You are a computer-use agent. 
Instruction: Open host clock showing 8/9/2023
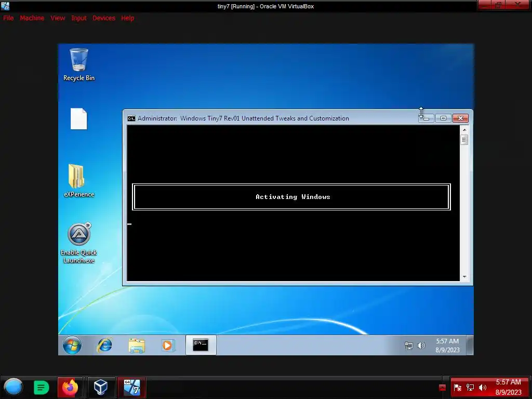[x=508, y=387]
